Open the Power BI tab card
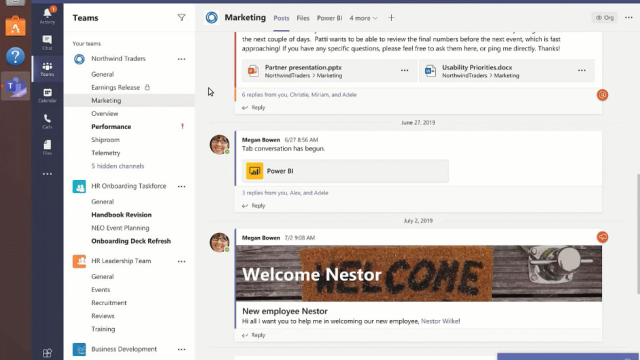This screenshot has height=360, width=640. 345,171
